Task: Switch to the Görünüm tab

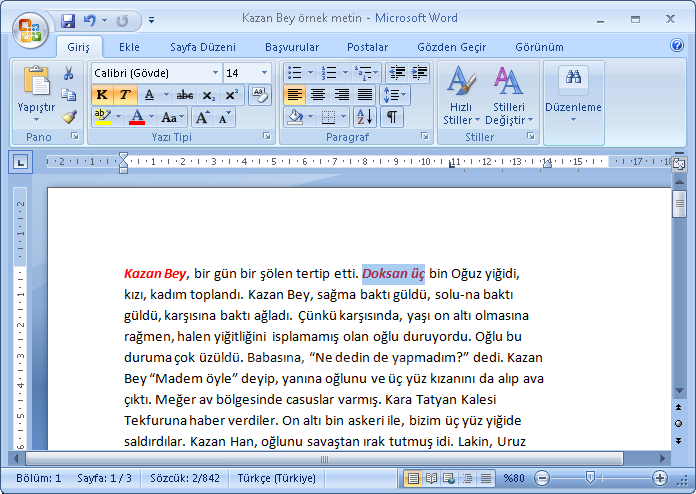Action: tap(539, 47)
